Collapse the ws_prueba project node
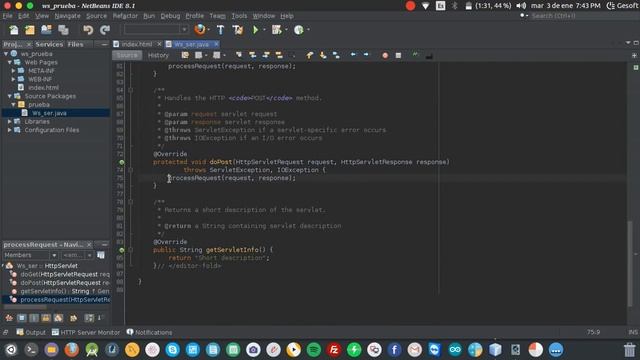This screenshot has height=360, width=640. coord(6,53)
